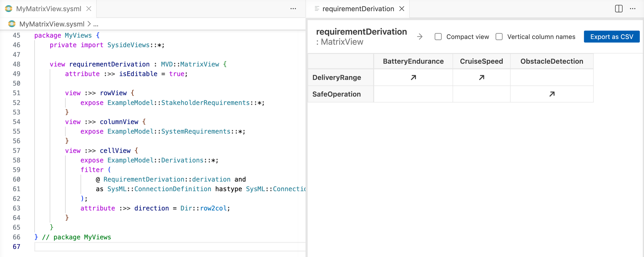This screenshot has width=644, height=257.
Task: Click the derivation arrow in DeliveryRange / CruiseSpeed cell
Action: click(482, 77)
